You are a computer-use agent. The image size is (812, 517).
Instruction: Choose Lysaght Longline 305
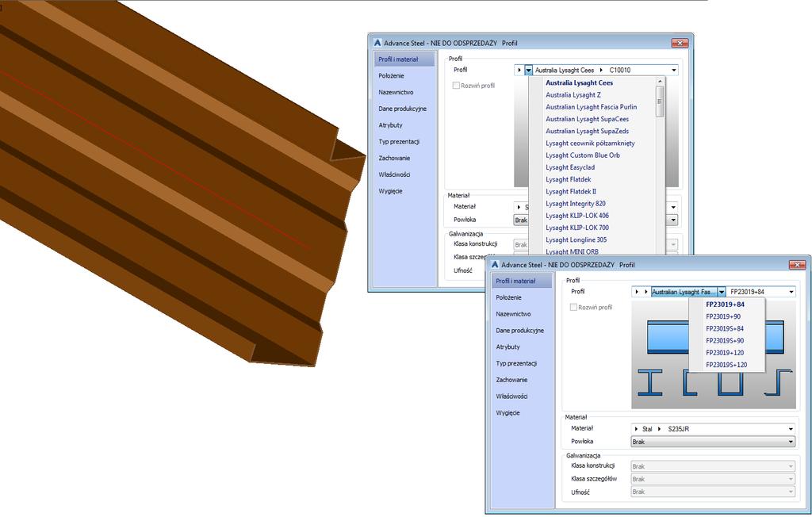click(x=576, y=239)
